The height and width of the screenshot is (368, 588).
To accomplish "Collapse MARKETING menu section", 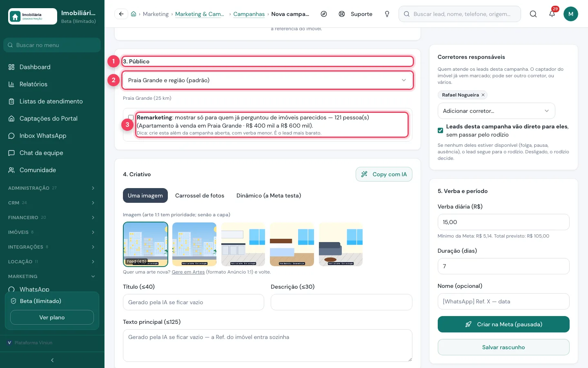I will [x=52, y=276].
